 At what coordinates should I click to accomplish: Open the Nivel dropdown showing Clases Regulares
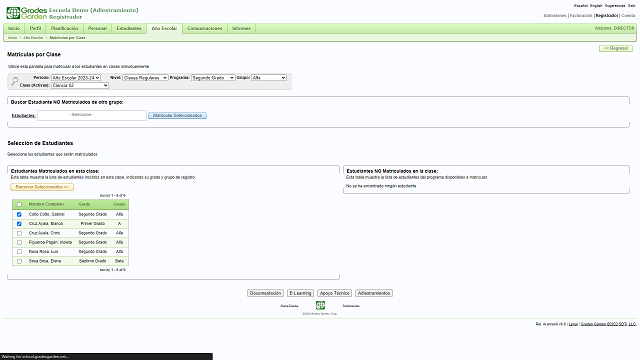pyautogui.click(x=145, y=78)
